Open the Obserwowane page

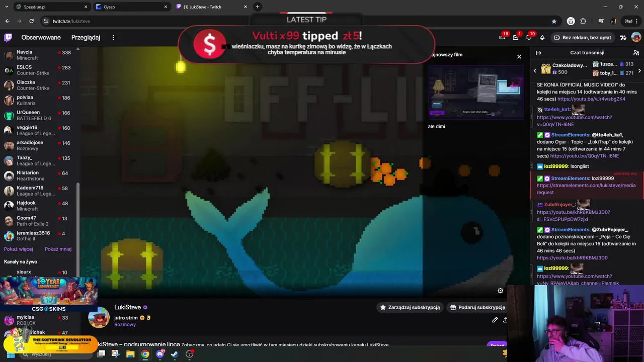[x=41, y=37]
